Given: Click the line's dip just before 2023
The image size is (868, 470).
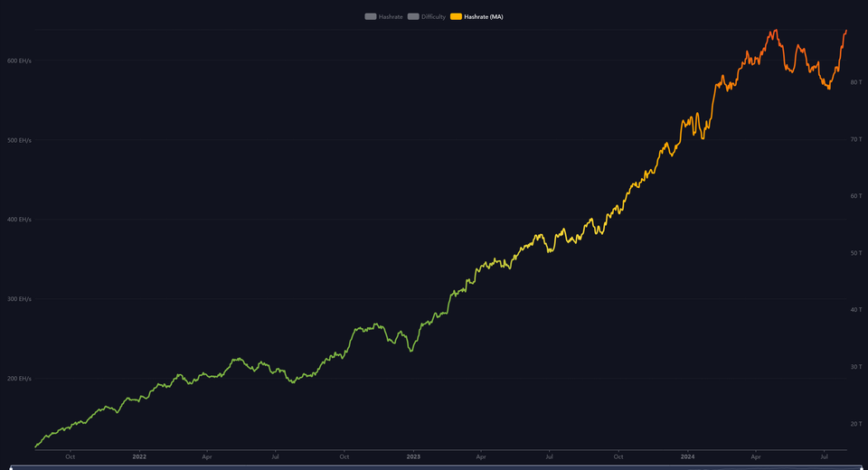Looking at the screenshot, I should pyautogui.click(x=411, y=350).
